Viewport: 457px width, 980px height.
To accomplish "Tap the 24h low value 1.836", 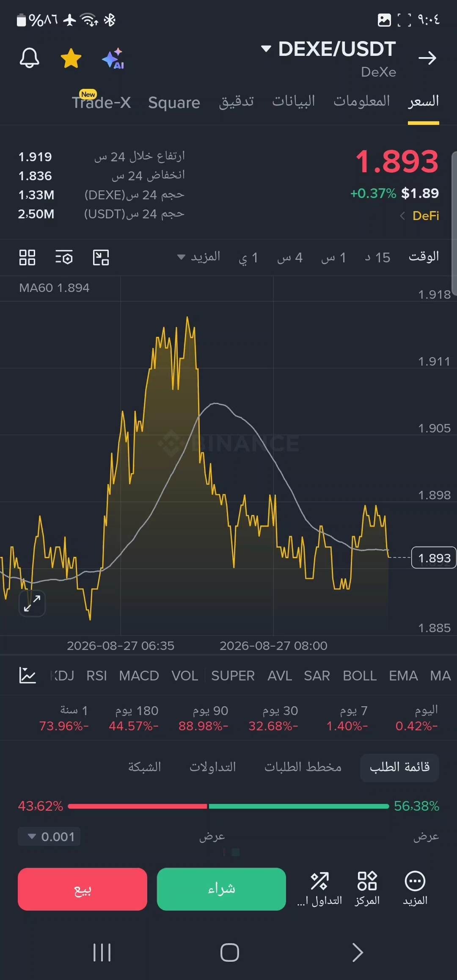I will coord(35,176).
